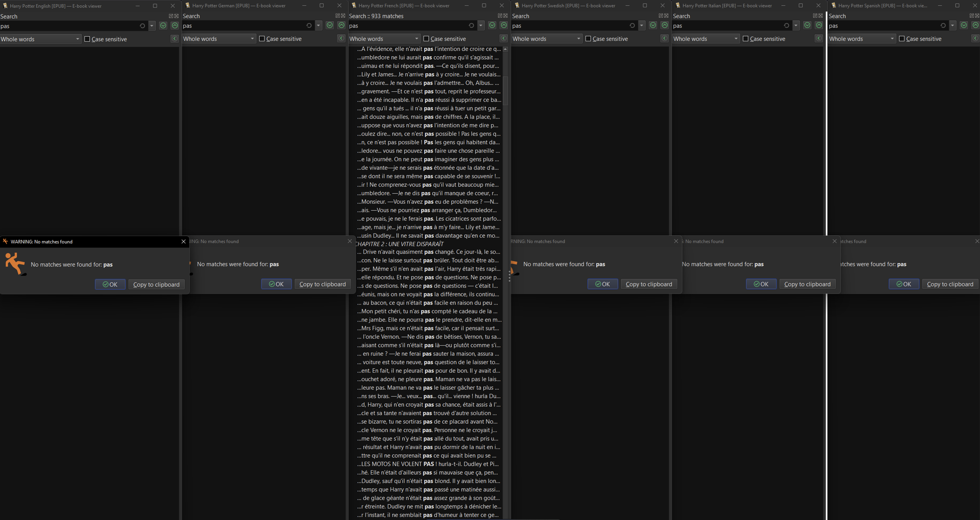
Task: Click OK in English viewer warning dialog
Action: [110, 284]
